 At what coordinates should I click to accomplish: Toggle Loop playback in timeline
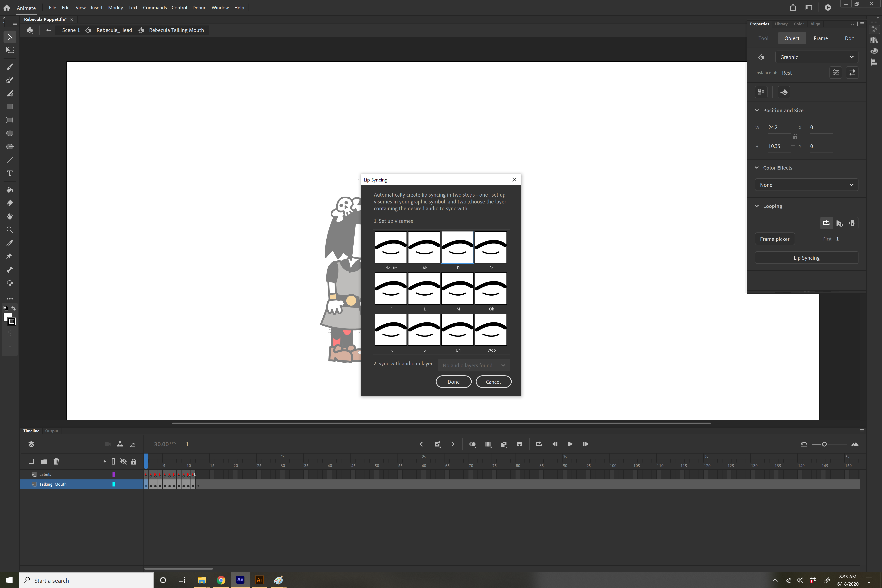click(x=539, y=444)
